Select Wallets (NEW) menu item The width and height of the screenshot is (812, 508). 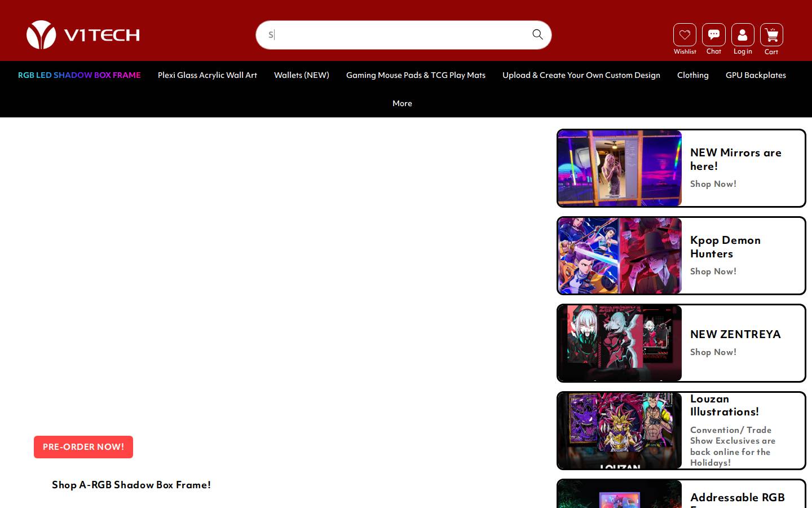pos(302,75)
